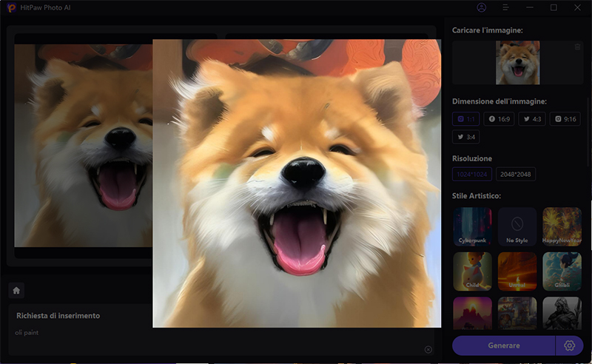Click the "Caricare l'immagine:" heading
Viewport: 592px width, 364px height.
[488, 30]
